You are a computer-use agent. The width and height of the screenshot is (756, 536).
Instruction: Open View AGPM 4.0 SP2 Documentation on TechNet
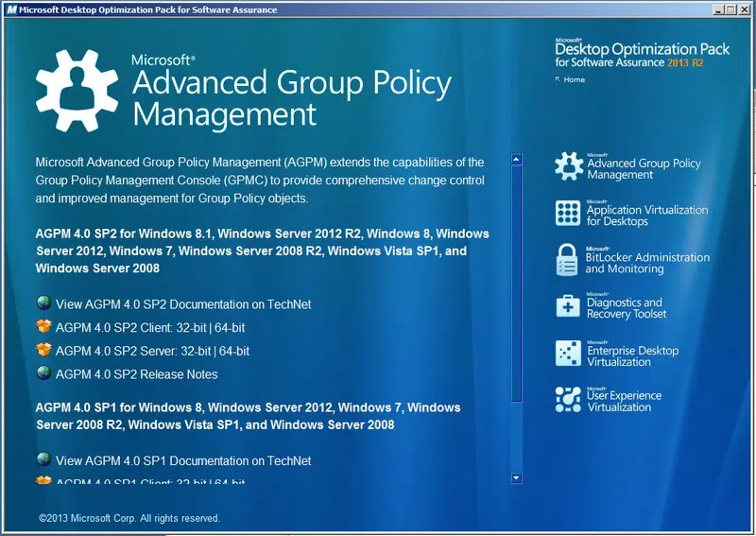(x=183, y=304)
